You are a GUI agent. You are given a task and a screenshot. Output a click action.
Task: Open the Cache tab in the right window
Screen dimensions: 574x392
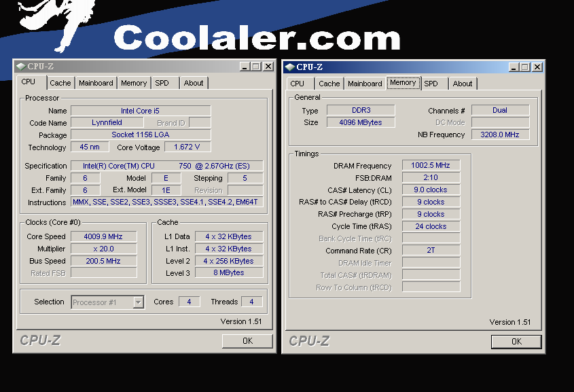(x=329, y=84)
